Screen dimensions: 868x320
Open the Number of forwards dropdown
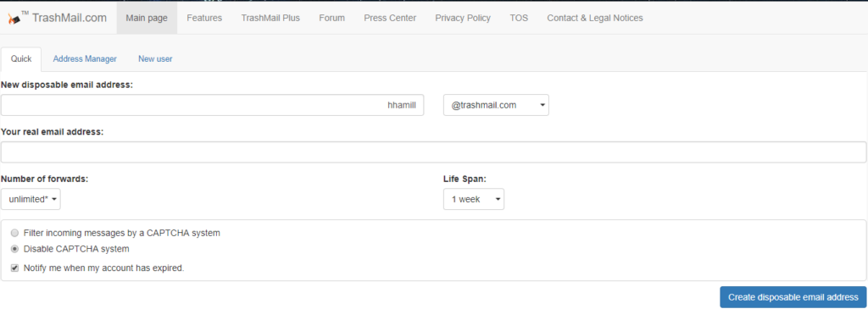coord(31,200)
